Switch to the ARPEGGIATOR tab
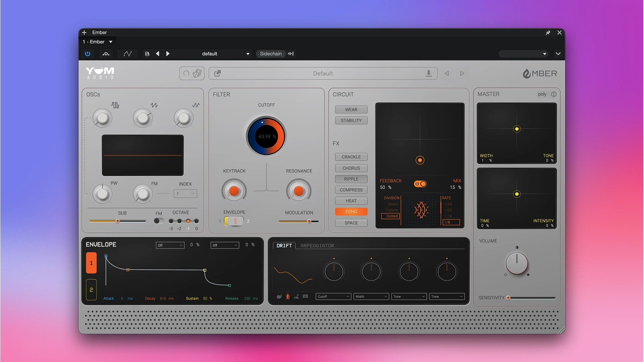This screenshot has height=362, width=644. tap(317, 246)
